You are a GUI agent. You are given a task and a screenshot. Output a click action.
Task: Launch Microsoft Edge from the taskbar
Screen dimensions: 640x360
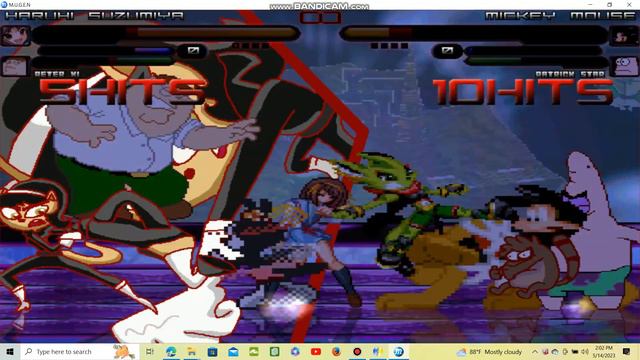[x=171, y=351]
